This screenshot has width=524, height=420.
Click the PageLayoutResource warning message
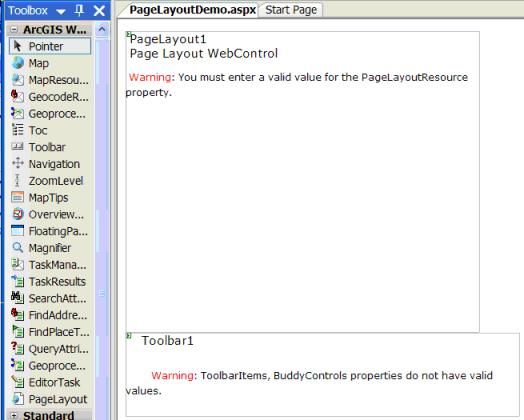pyautogui.click(x=297, y=85)
